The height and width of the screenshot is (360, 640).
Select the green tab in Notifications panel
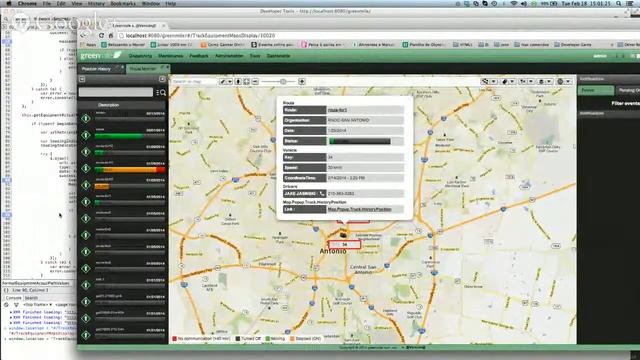(x=596, y=90)
